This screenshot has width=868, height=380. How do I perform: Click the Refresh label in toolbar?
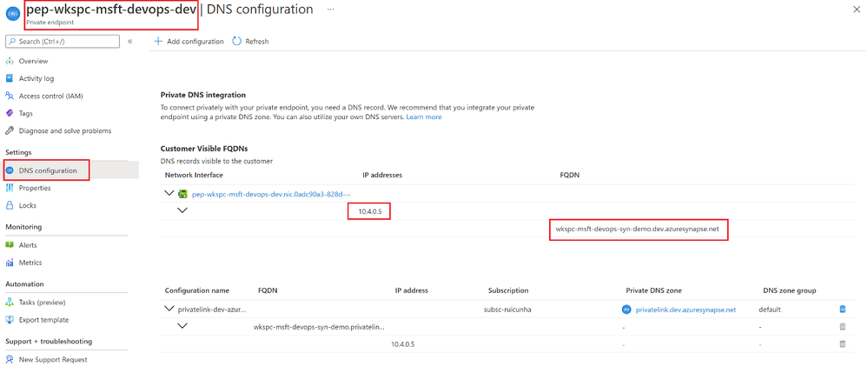tap(257, 42)
